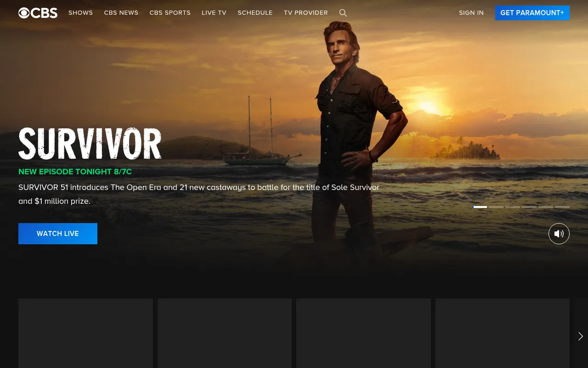Go to CBS News

point(121,13)
